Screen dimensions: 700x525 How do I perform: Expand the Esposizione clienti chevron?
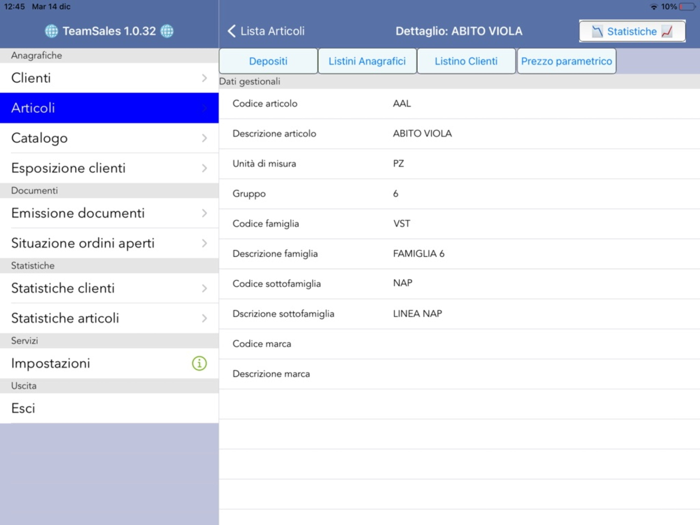[x=204, y=168]
